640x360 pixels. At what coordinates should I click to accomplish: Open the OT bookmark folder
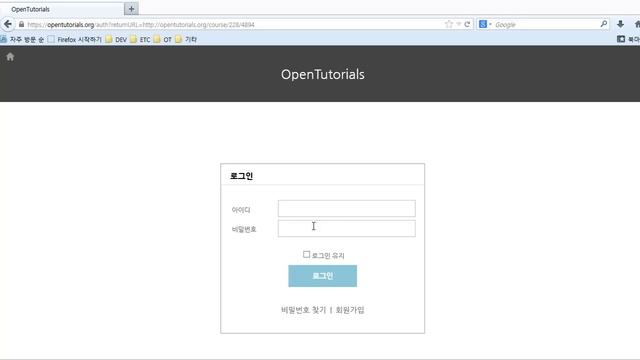click(x=163, y=40)
